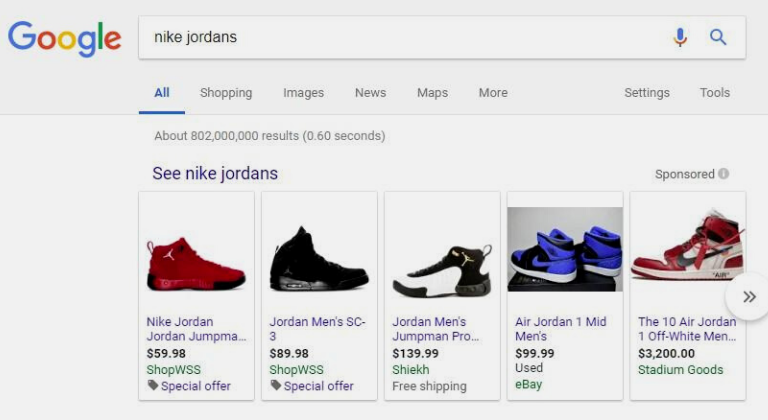Open the Jordan Men's SC-3 listing
This screenshot has width=768, height=420.
tap(317, 329)
